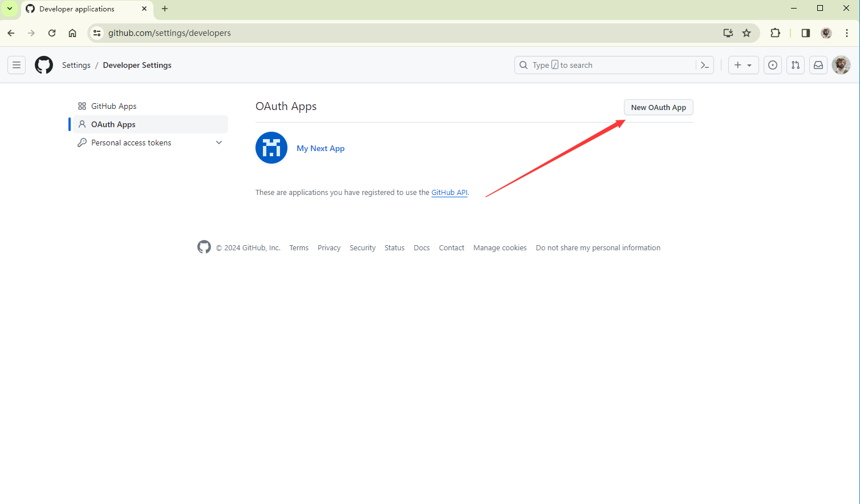Open the notifications inbox icon
Image resolution: width=860 pixels, height=504 pixels.
(x=818, y=65)
